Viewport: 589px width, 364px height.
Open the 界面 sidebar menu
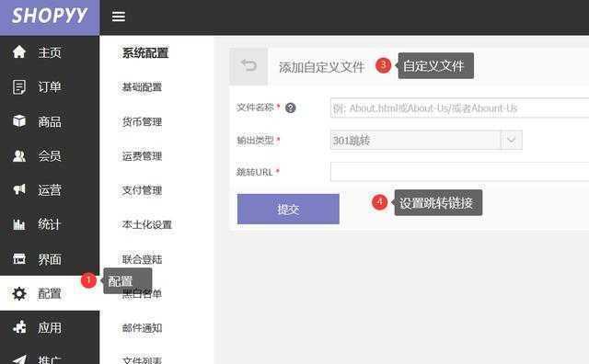(x=50, y=259)
